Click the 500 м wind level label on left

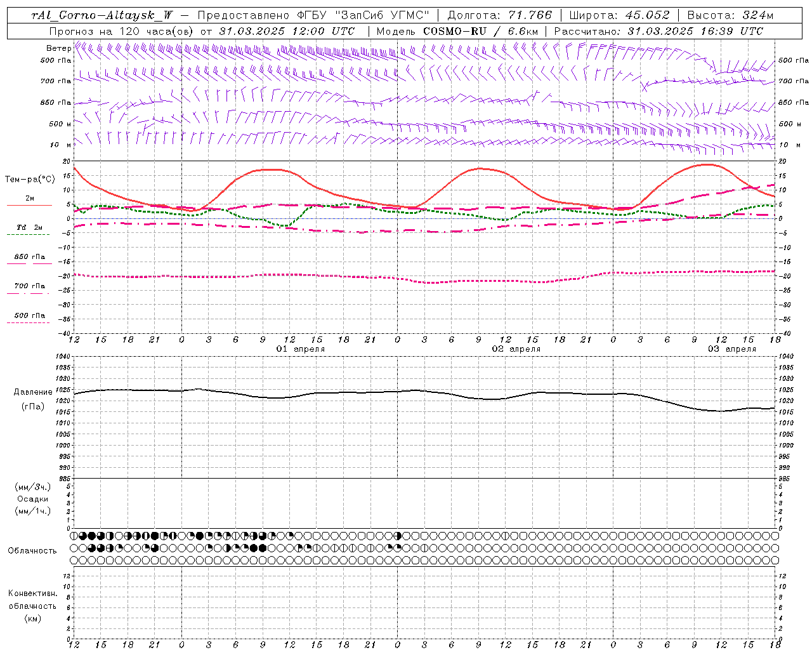click(60, 124)
